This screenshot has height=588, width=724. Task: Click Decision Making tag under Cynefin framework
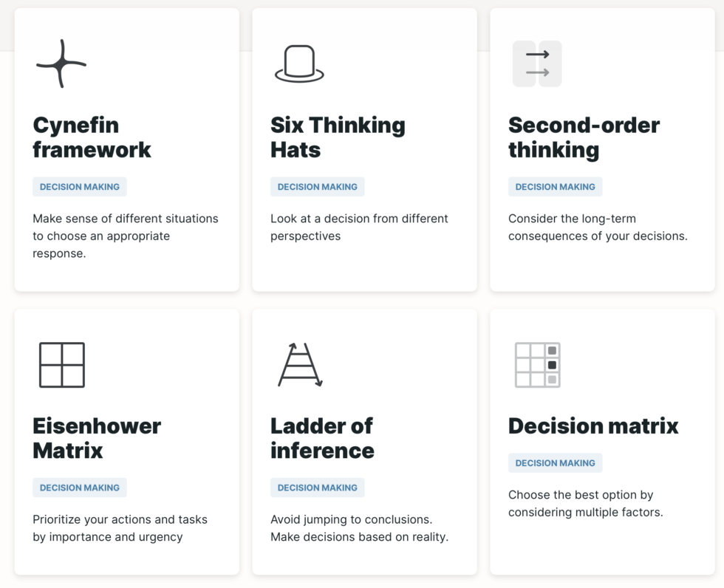pos(80,187)
